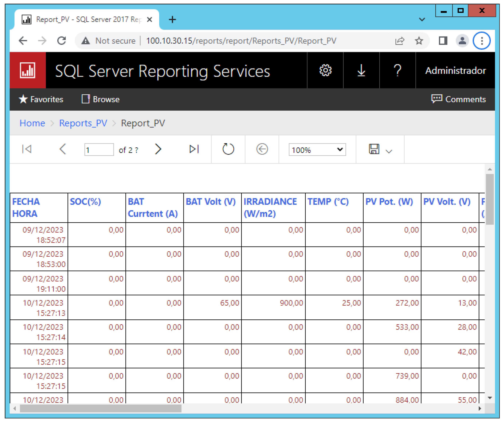504x423 pixels.
Task: Open the Comments panel
Action: tap(458, 99)
